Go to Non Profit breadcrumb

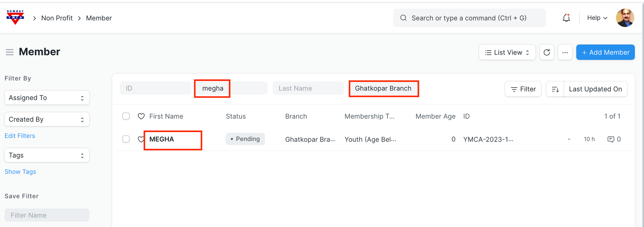(57, 18)
